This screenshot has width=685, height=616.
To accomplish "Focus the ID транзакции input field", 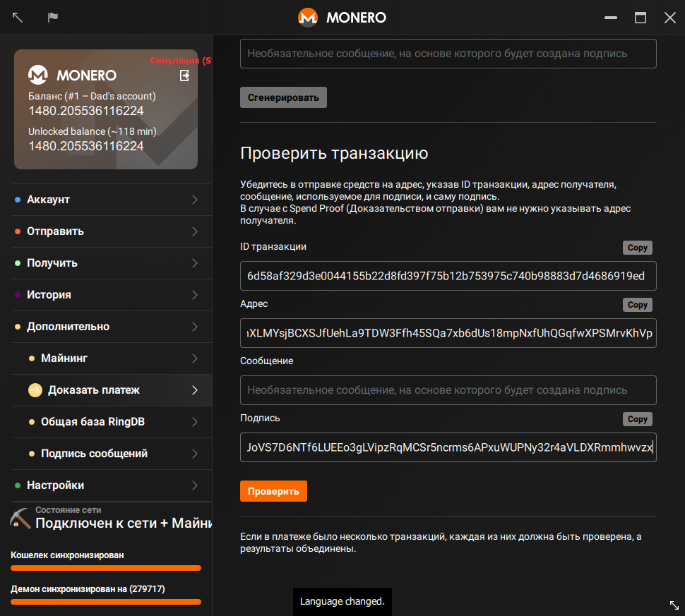I will pos(448,276).
